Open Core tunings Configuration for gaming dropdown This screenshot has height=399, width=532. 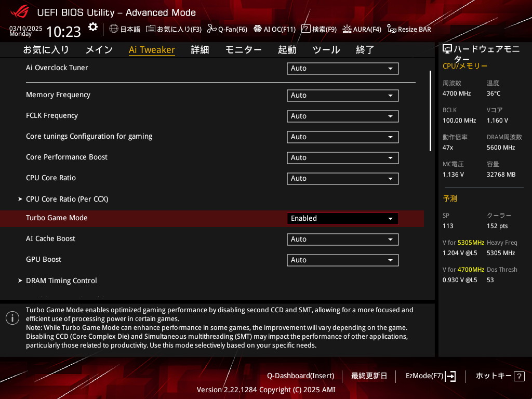343,137
